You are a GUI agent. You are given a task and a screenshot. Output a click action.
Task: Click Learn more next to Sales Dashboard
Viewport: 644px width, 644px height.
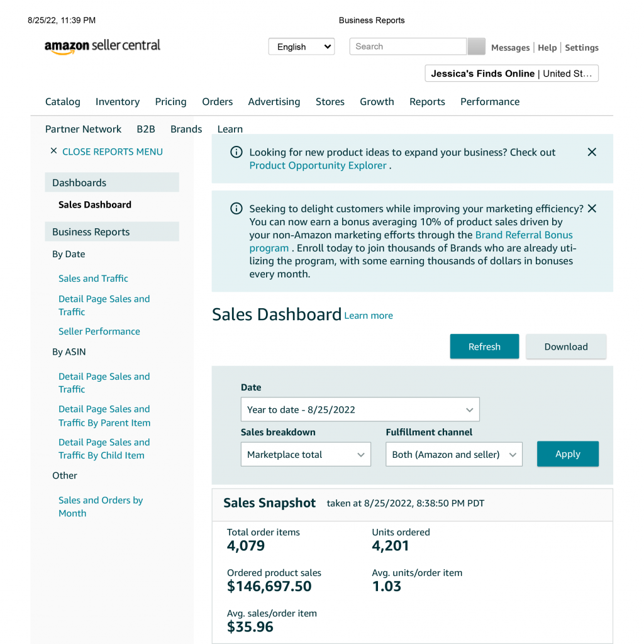(x=368, y=316)
